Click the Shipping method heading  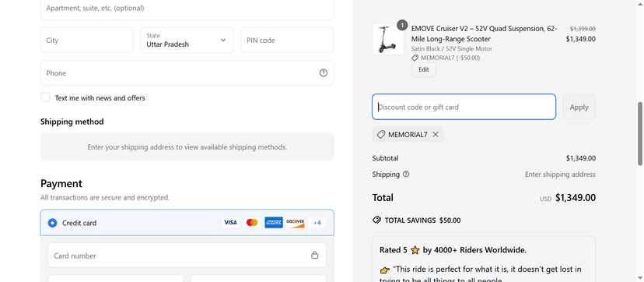coord(72,122)
